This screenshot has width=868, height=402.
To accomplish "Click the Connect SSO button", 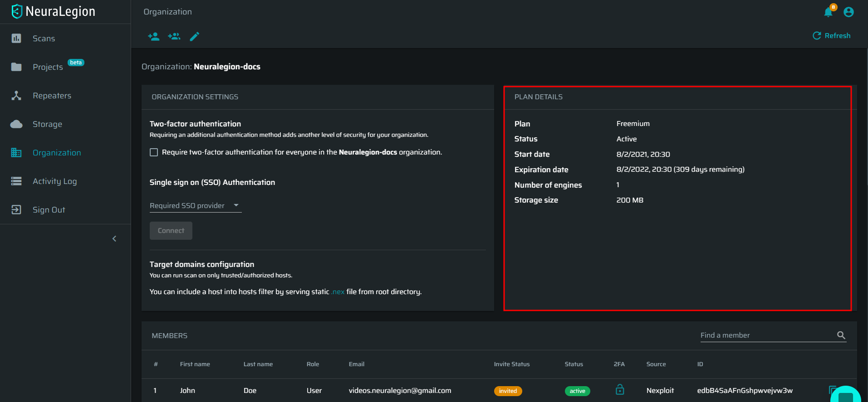I will [x=171, y=231].
